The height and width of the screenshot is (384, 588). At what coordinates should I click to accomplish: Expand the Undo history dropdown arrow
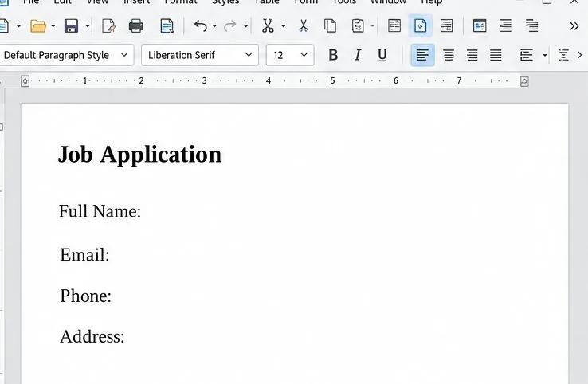(214, 26)
